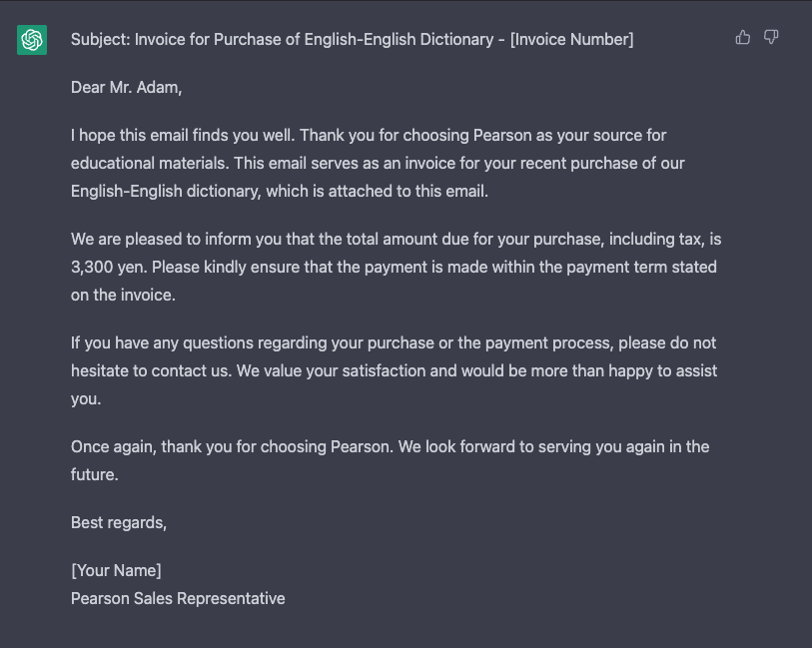The height and width of the screenshot is (648, 812).
Task: Click the line starting "English-English dictionary, which"
Action: (x=280, y=191)
